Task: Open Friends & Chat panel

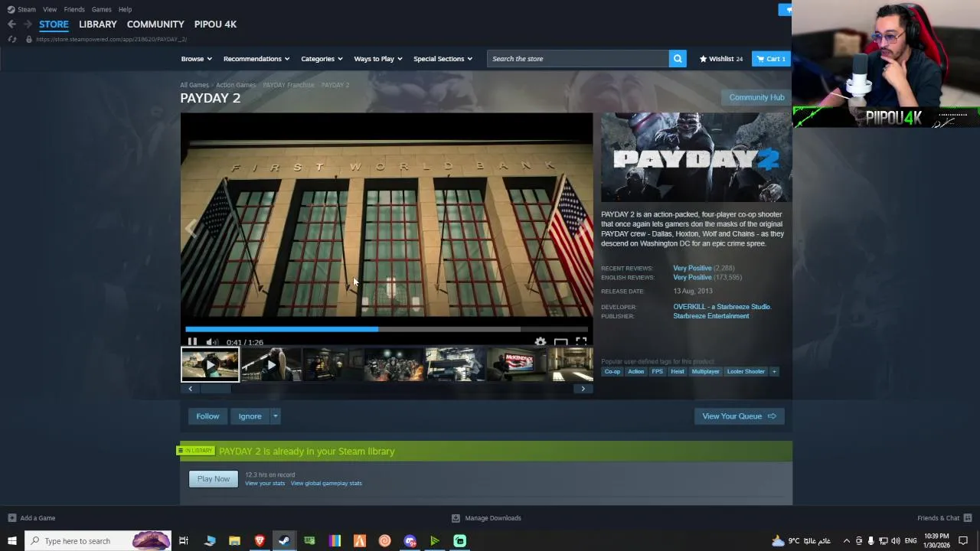Action: click(x=944, y=518)
